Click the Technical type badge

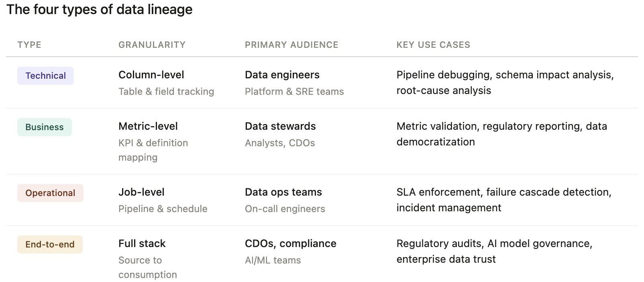point(45,76)
